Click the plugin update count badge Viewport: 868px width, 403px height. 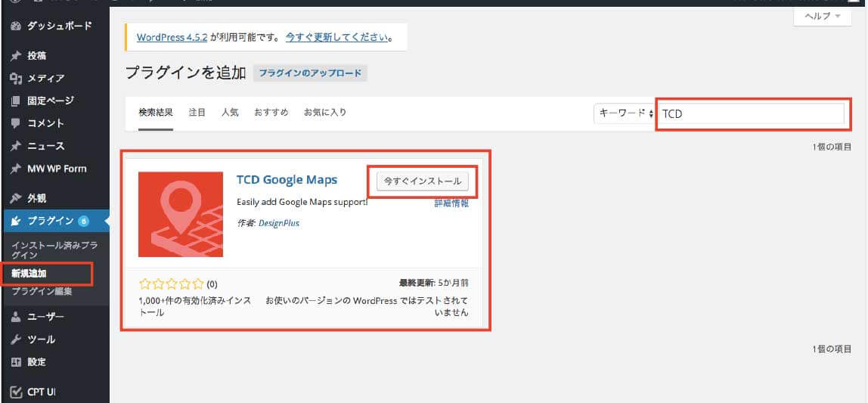(83, 222)
